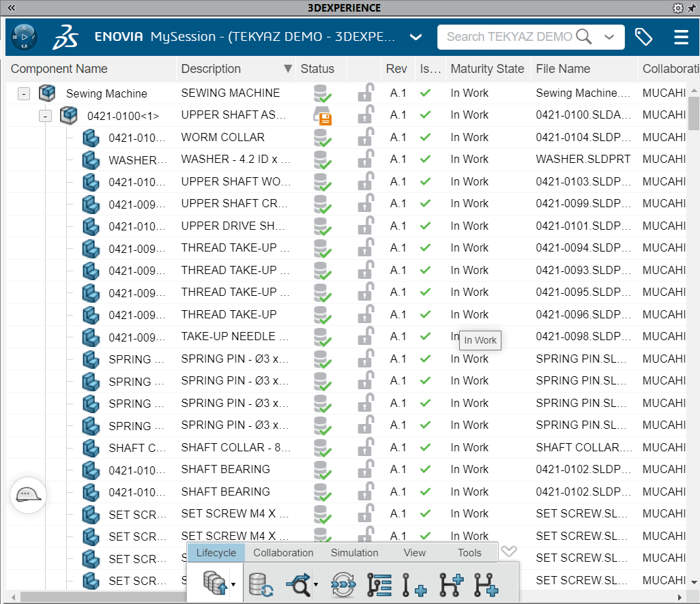Screen dimensions: 700x604
Task: Expand the MySession dropdown chevron
Action: point(415,37)
